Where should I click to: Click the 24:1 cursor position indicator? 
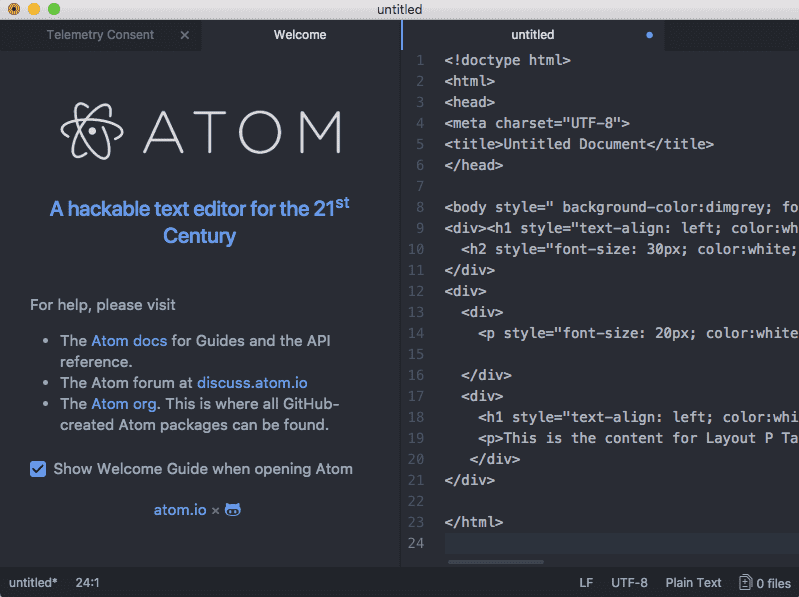(x=87, y=582)
